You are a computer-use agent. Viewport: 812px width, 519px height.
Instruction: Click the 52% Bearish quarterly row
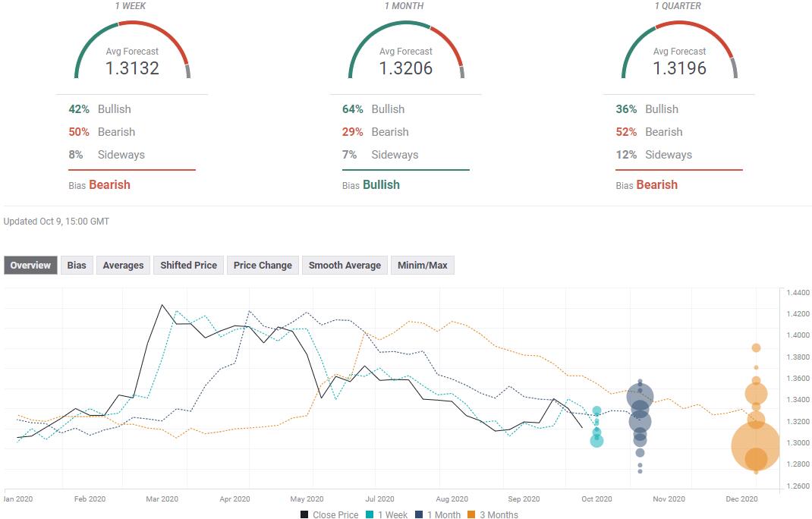pyautogui.click(x=650, y=132)
